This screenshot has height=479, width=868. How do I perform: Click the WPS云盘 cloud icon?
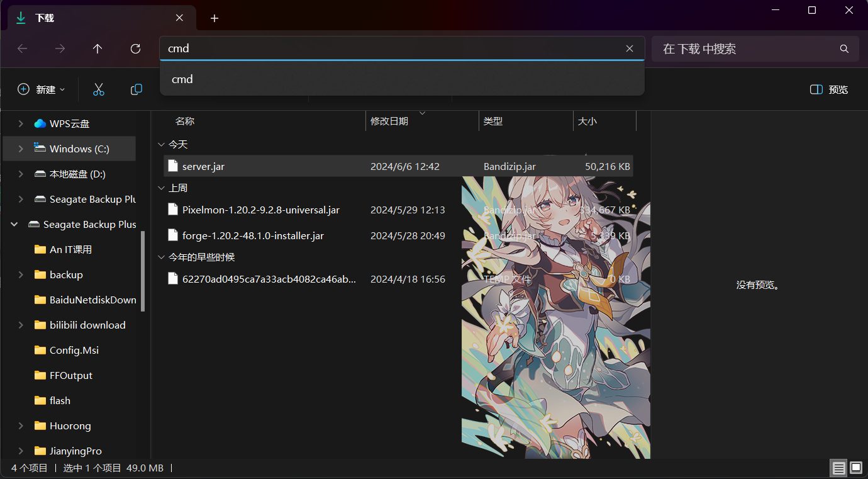point(40,123)
